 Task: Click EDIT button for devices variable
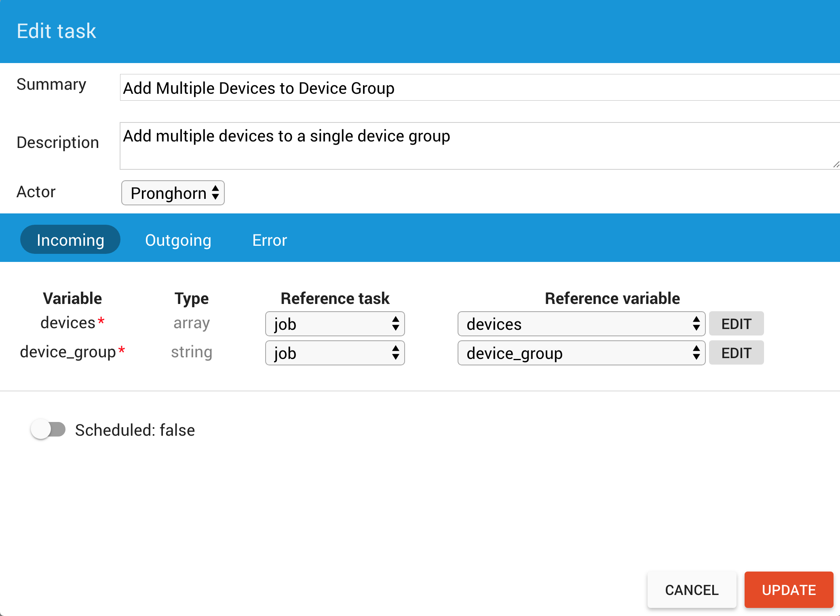(x=736, y=324)
